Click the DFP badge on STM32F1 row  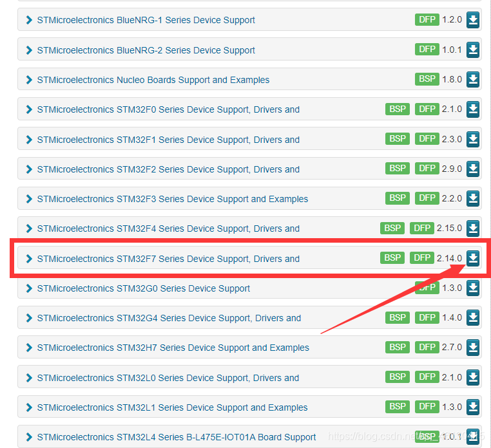427,139
